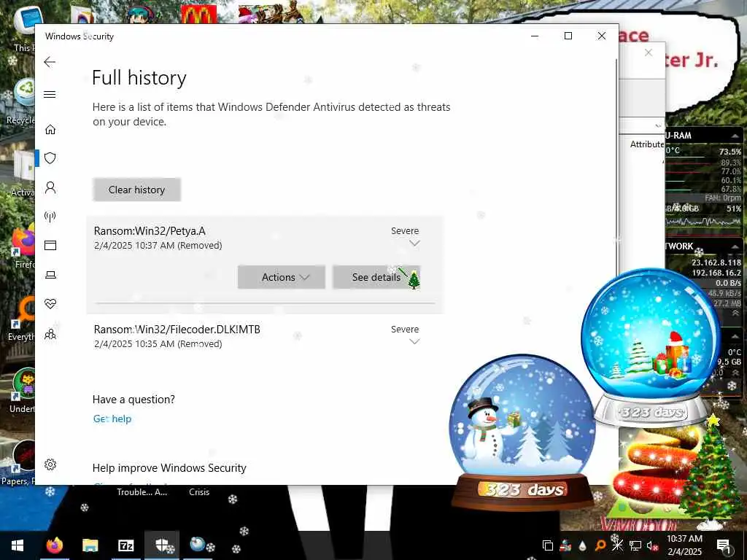Click the network tray icon
747x560 pixels.
pos(635,545)
